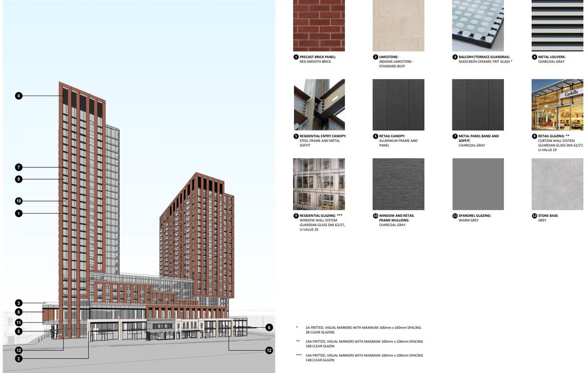Click the residential glazing window wall photo
This screenshot has width=588, height=373.
point(319,184)
